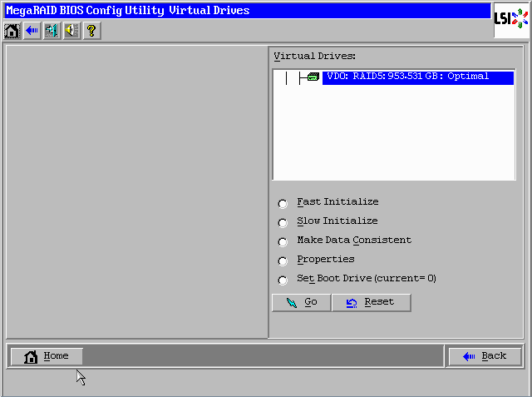Click the MegaRAID BIOS Config Utility title text
Viewport: 532px width, 397px height.
tap(127, 11)
